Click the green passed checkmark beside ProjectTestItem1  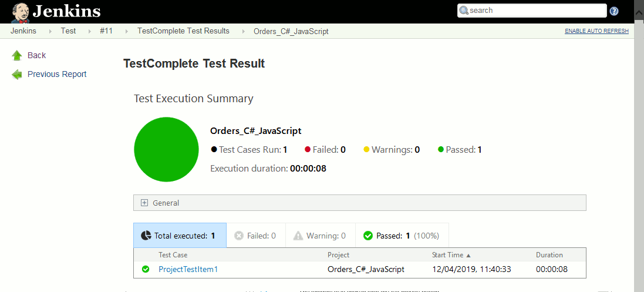click(x=146, y=270)
